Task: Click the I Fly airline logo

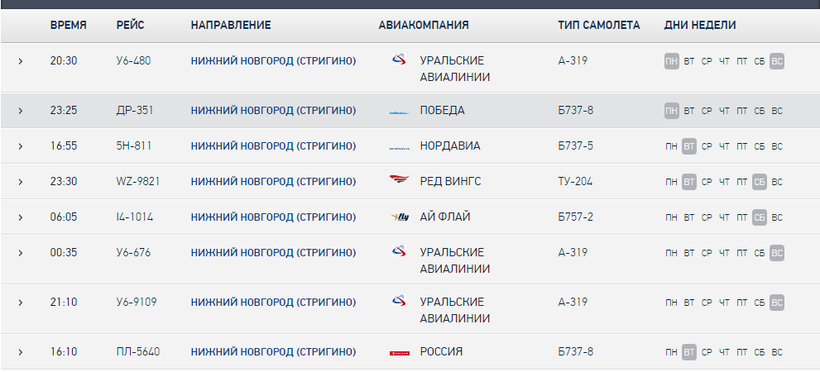Action: tap(400, 217)
